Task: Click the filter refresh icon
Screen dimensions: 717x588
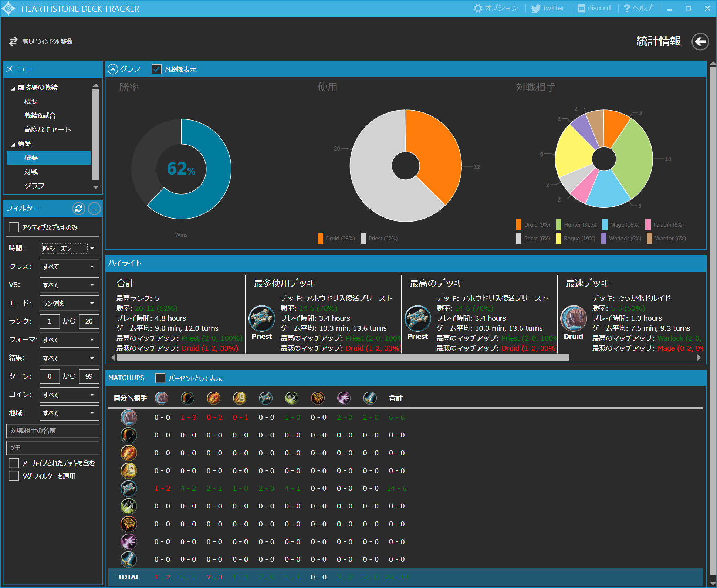Action: (79, 209)
